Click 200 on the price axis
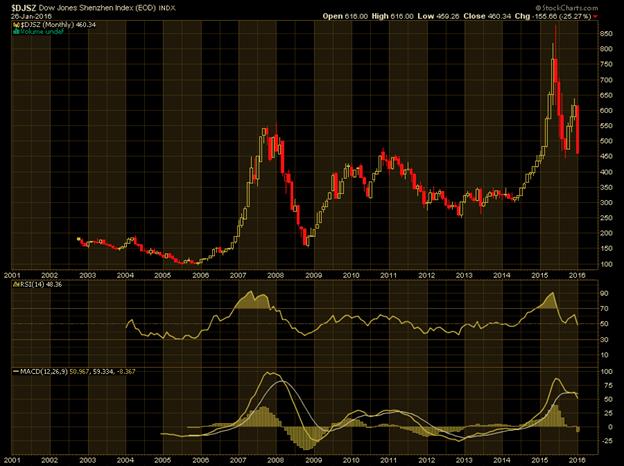624x466 pixels. [607, 234]
